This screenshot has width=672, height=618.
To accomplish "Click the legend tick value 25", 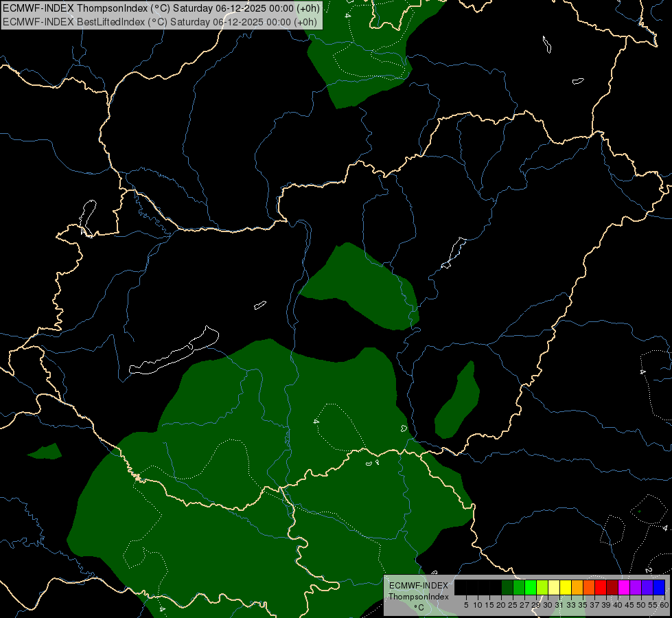I will (x=513, y=605).
